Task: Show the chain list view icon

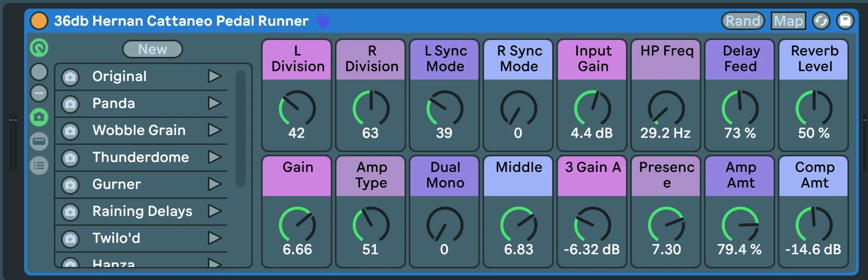Action: pos(39,141)
